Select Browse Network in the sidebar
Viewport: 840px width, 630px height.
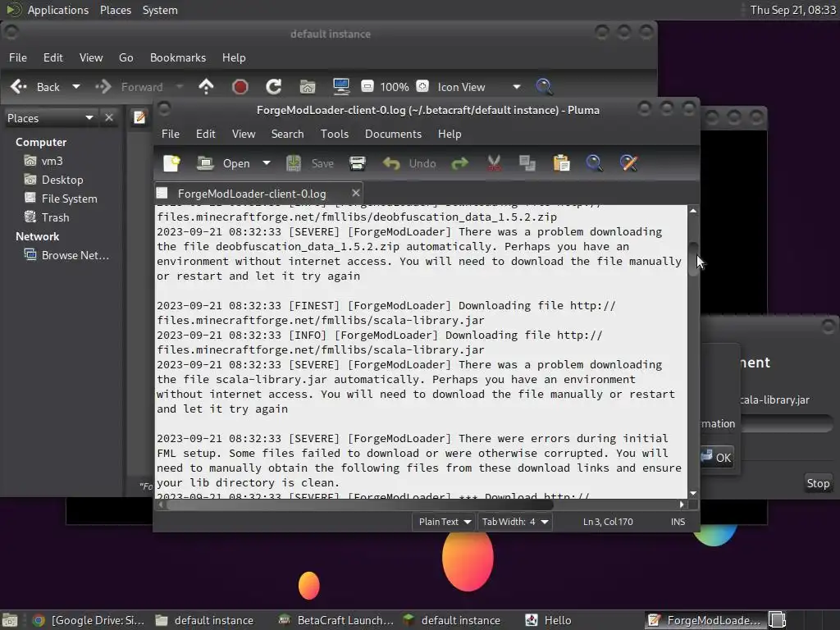tap(66, 255)
